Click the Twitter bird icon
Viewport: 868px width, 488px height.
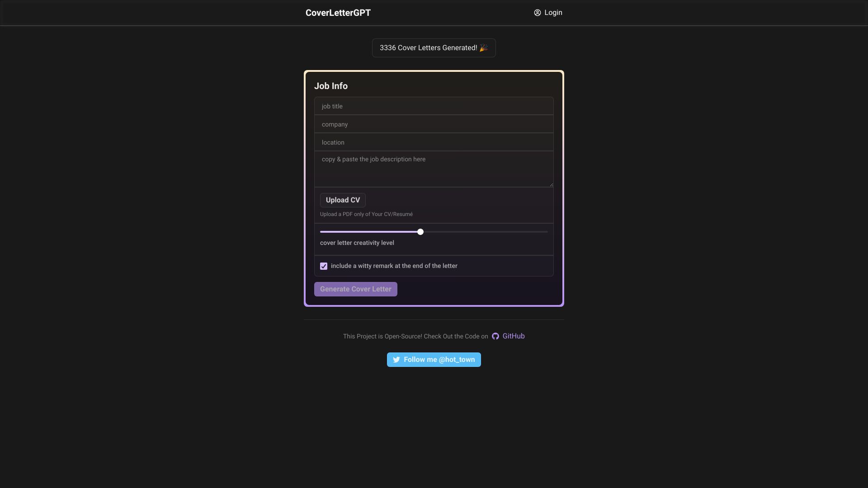click(x=396, y=360)
